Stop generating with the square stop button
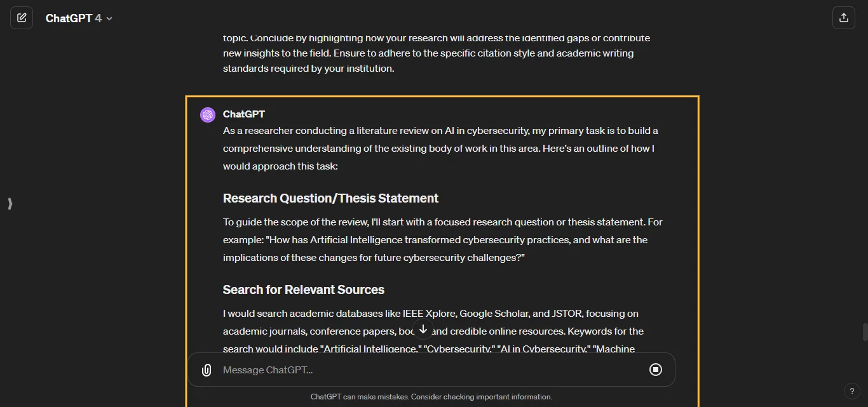Image resolution: width=868 pixels, height=407 pixels. 656,370
